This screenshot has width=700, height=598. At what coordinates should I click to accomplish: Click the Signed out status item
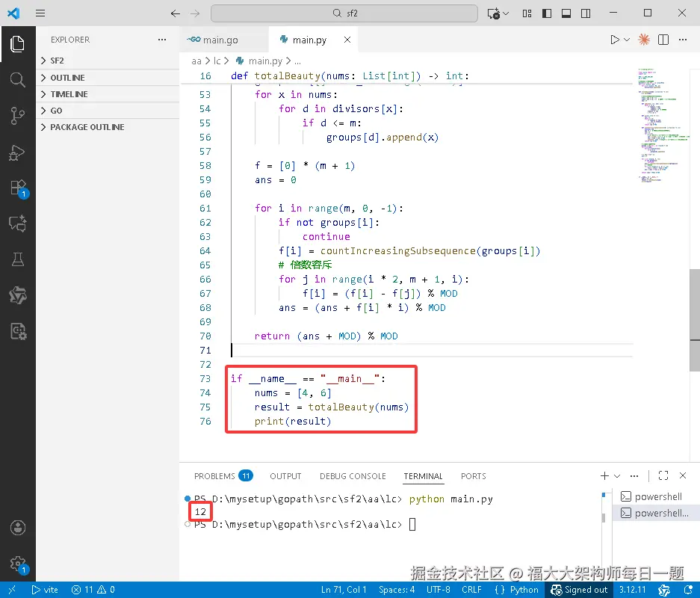click(x=578, y=590)
